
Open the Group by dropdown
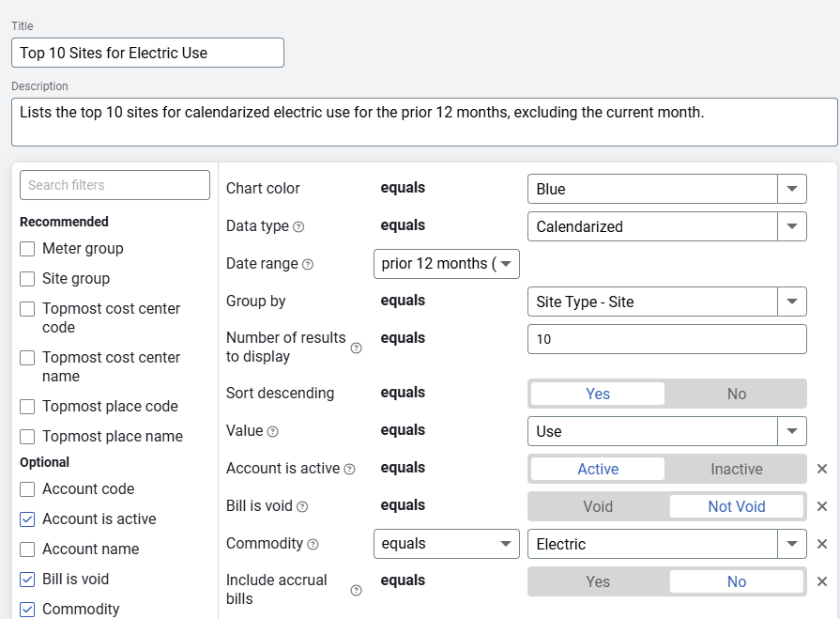[791, 302]
